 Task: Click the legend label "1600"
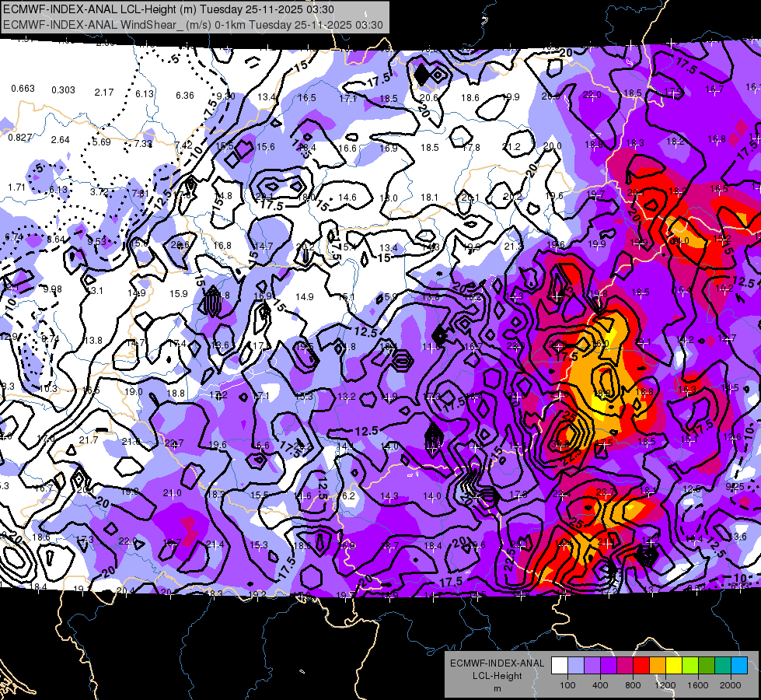click(x=697, y=685)
